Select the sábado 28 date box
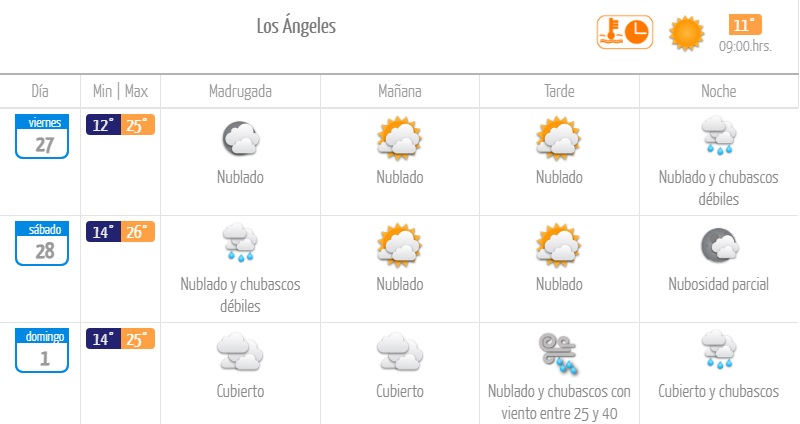800x424 pixels. [41, 243]
